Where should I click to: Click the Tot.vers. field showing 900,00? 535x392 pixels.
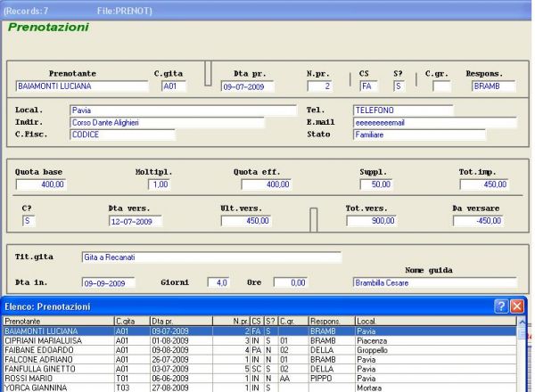[371, 221]
